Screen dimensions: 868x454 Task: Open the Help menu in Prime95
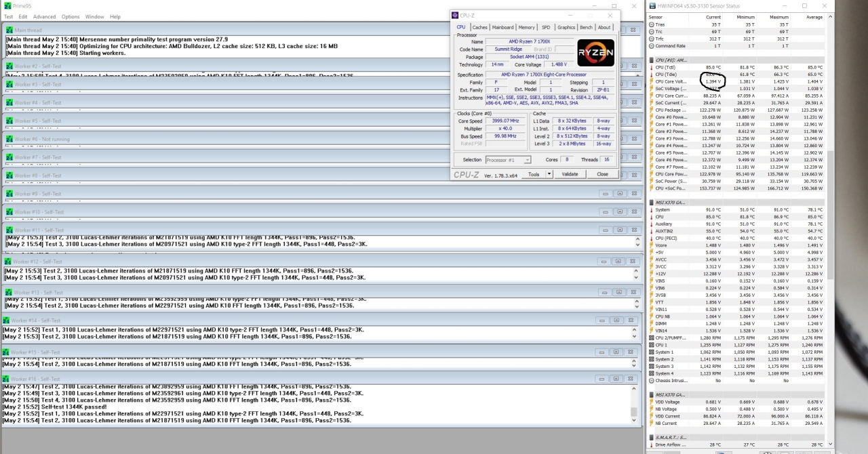tap(115, 16)
